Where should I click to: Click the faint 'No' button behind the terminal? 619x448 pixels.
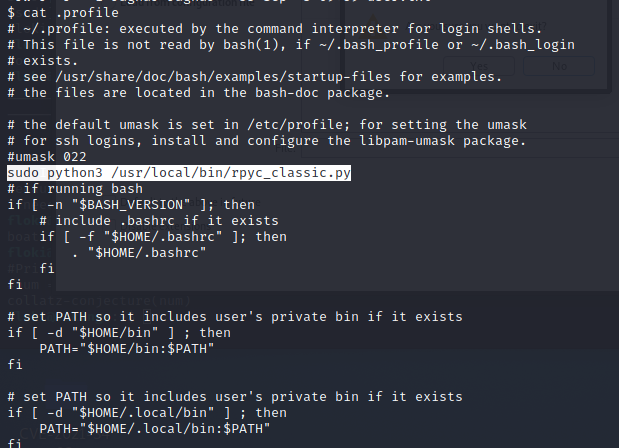pos(559,66)
